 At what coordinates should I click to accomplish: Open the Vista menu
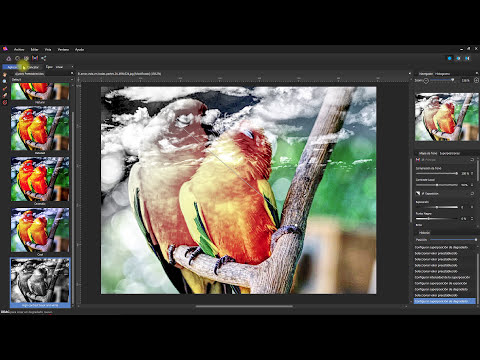click(x=48, y=49)
